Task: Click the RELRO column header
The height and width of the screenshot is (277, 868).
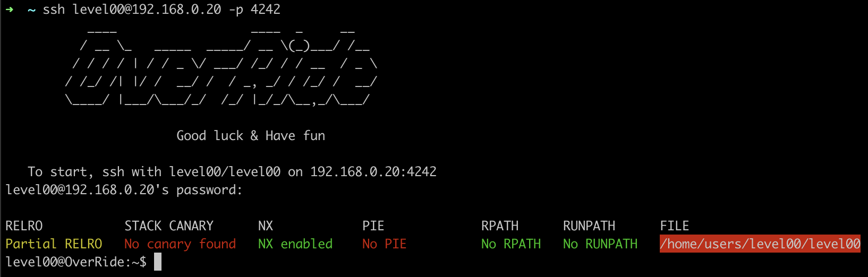Action: [24, 226]
